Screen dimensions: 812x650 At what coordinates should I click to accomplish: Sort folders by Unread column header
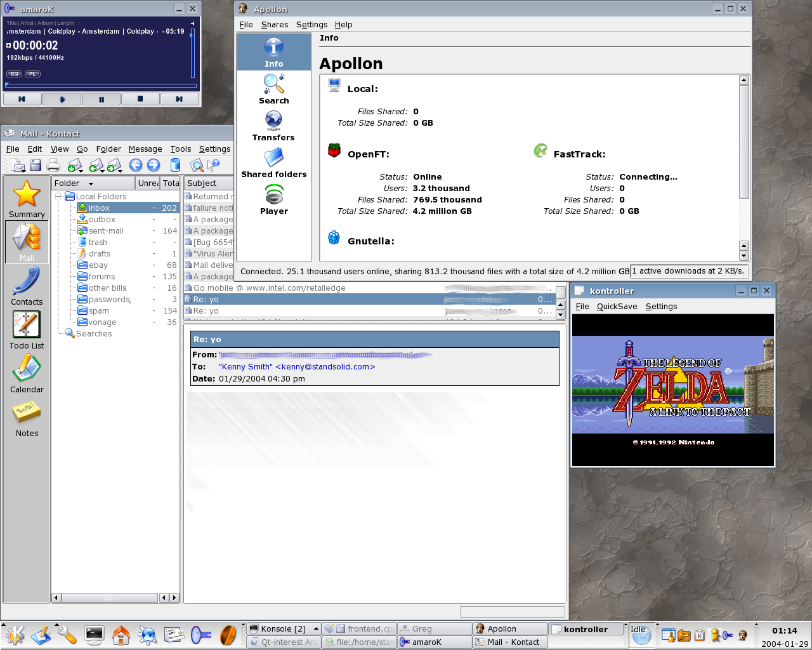pos(148,183)
